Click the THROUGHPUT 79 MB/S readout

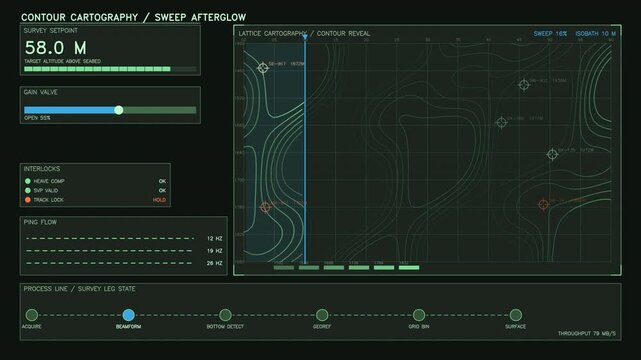click(x=587, y=333)
